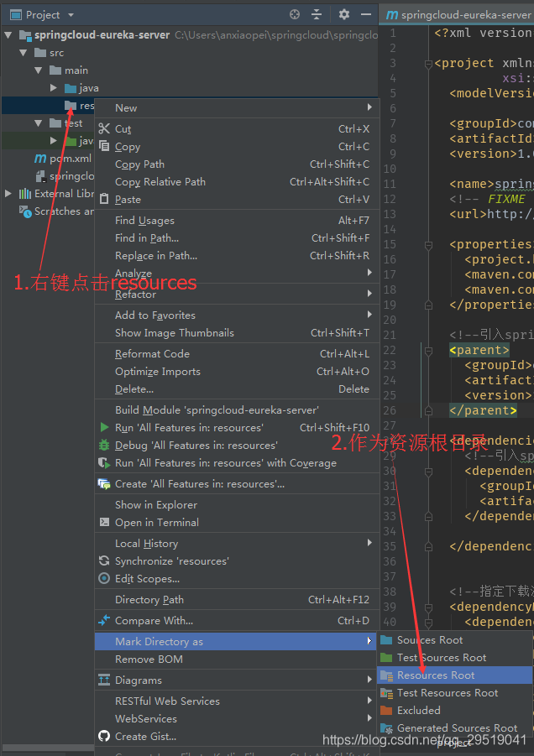Expand External Libraries node
The image size is (534, 756).
[8, 194]
